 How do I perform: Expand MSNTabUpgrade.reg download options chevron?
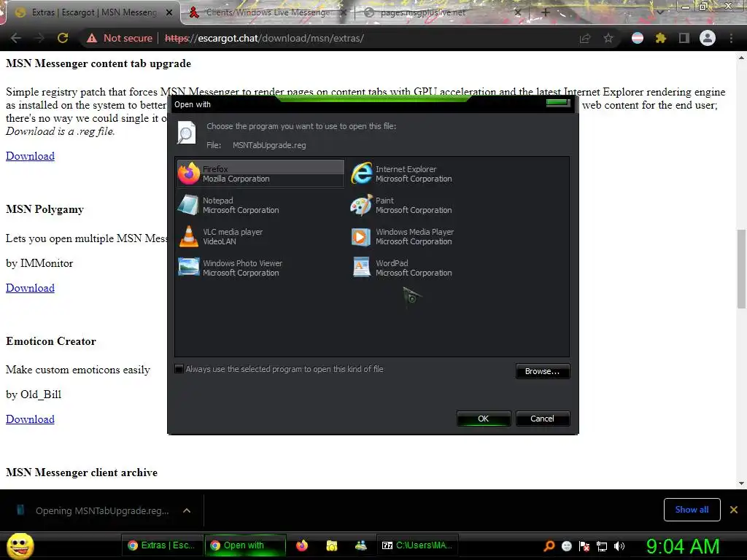click(187, 510)
